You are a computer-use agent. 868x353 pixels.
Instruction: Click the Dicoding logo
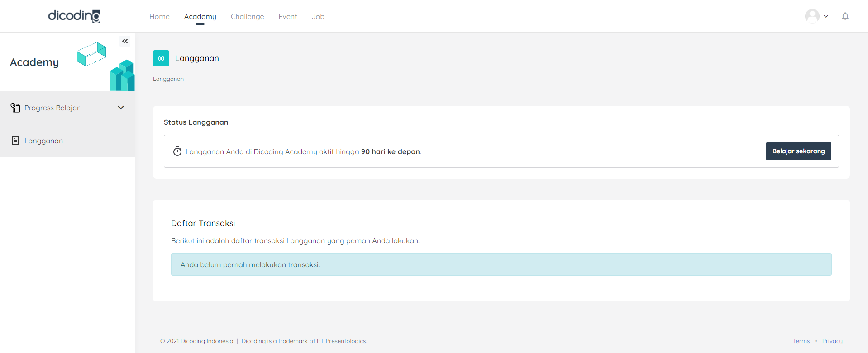[x=74, y=16]
